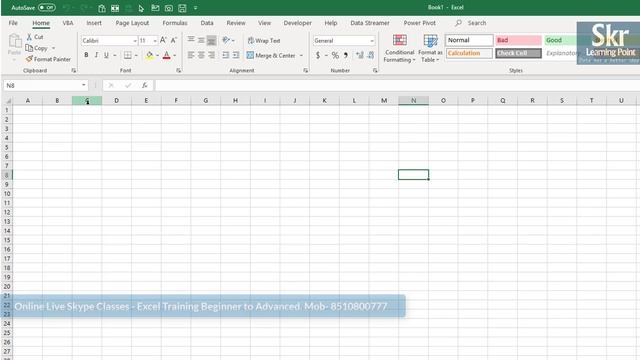The height and width of the screenshot is (360, 640).
Task: Apply the Check Cell style
Action: [x=518, y=53]
